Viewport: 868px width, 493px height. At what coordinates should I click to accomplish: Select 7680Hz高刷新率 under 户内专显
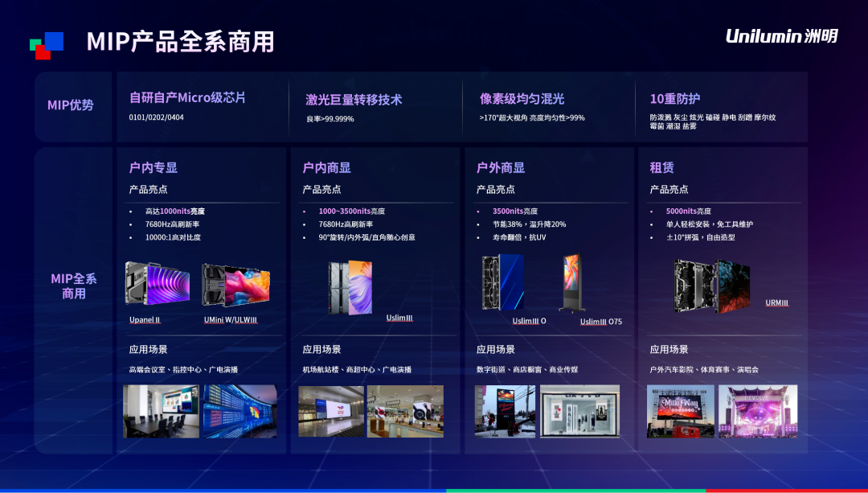[172, 224]
